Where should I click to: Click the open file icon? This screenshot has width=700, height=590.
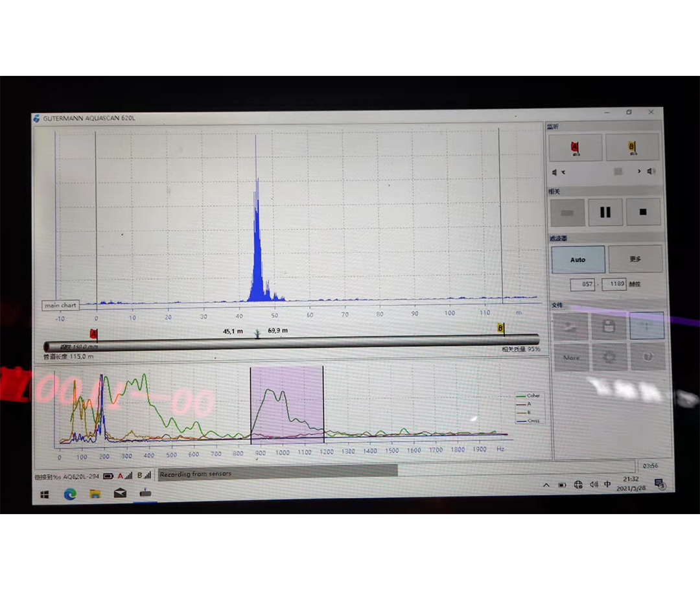[570, 327]
